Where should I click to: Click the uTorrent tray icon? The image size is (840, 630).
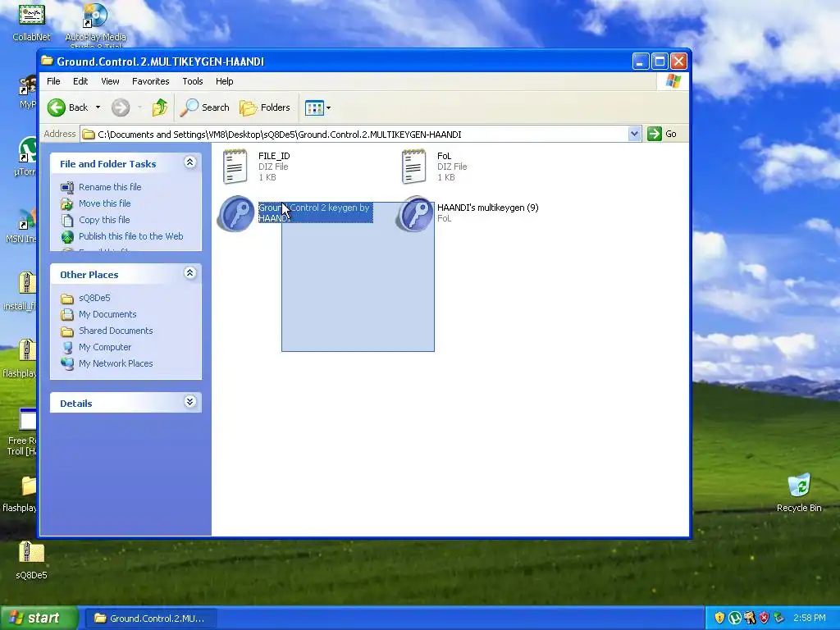[x=734, y=619]
